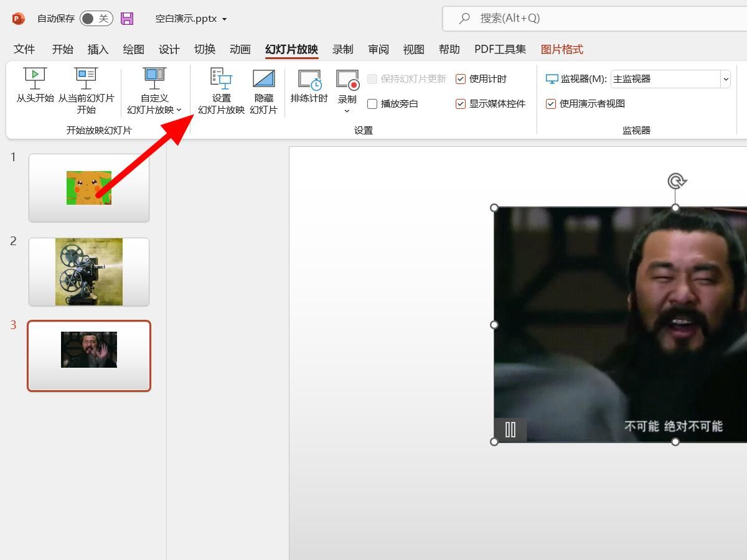Start the slideshow from the current slide
This screenshot has width=747, height=560.
pyautogui.click(x=87, y=91)
